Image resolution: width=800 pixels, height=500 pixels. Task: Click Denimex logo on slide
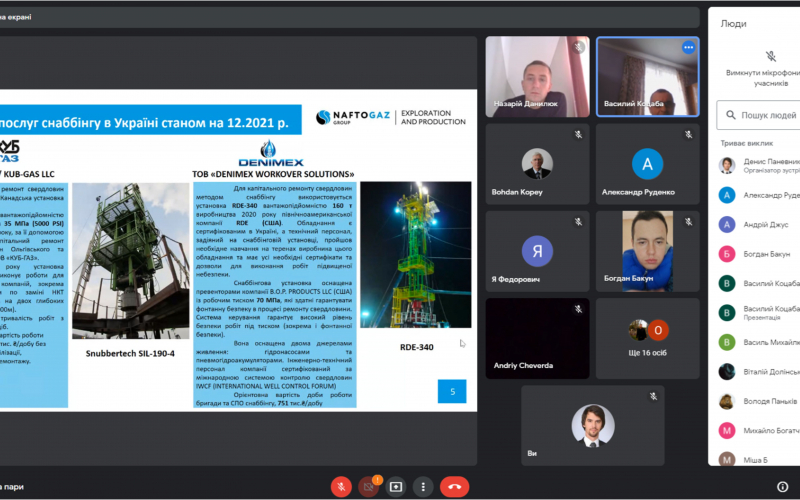[270, 154]
